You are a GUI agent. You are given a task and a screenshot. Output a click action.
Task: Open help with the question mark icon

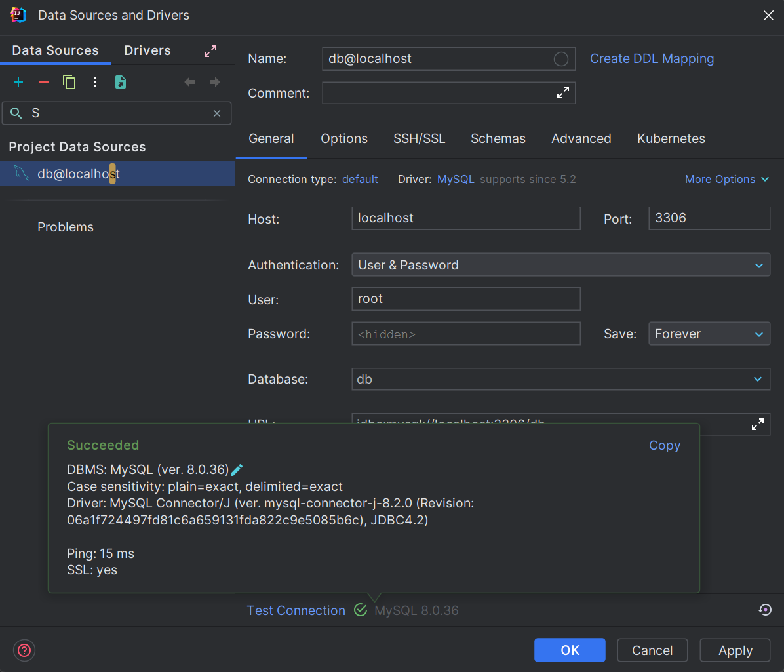pyautogui.click(x=24, y=650)
